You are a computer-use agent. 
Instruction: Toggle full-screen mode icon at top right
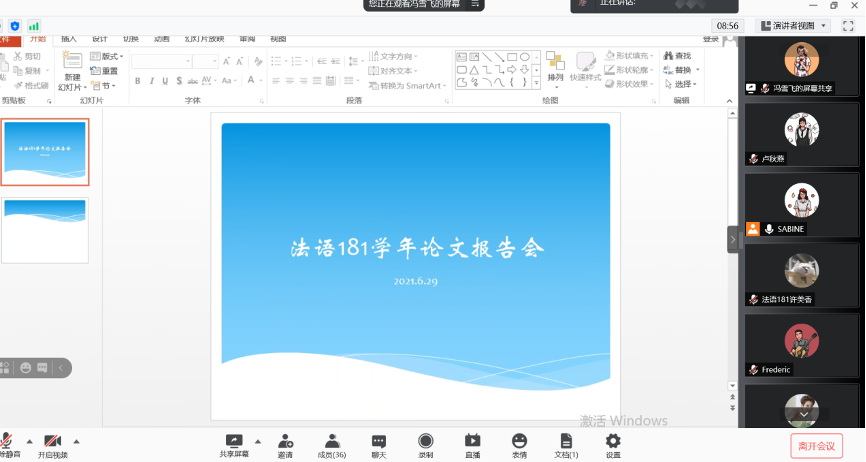848,26
